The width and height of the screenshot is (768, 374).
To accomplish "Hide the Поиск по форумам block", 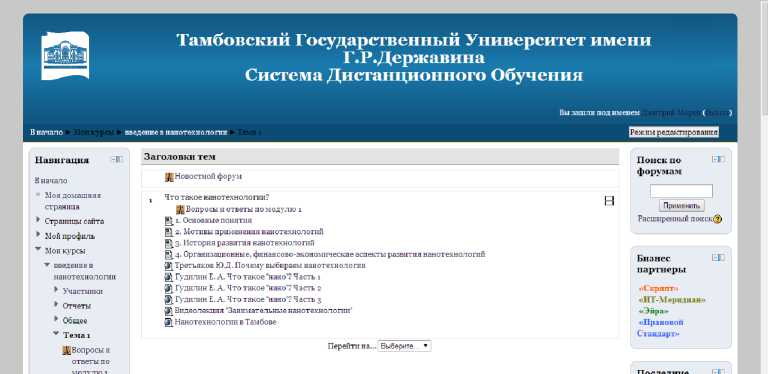I will click(x=719, y=159).
